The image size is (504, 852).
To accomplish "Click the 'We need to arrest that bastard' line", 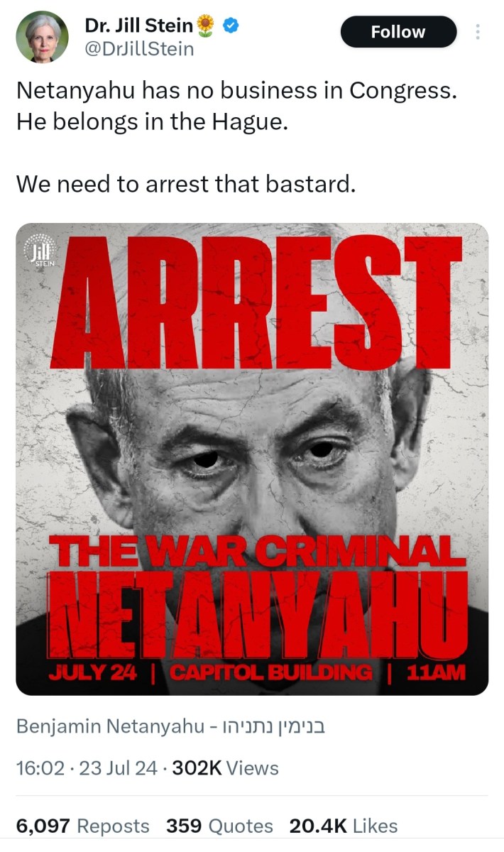I will pos(185,184).
